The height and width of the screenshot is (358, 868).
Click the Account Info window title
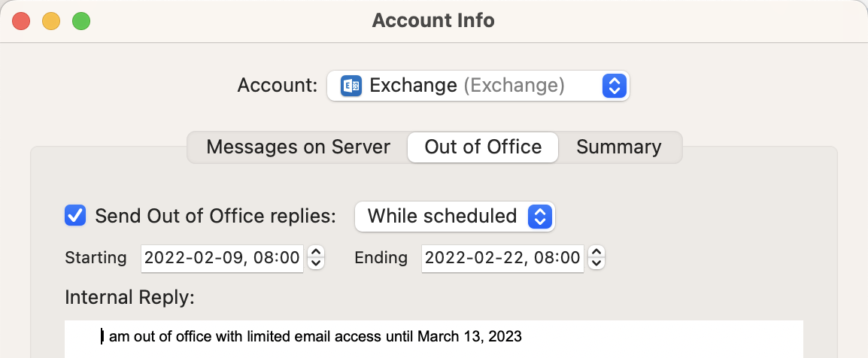[433, 20]
